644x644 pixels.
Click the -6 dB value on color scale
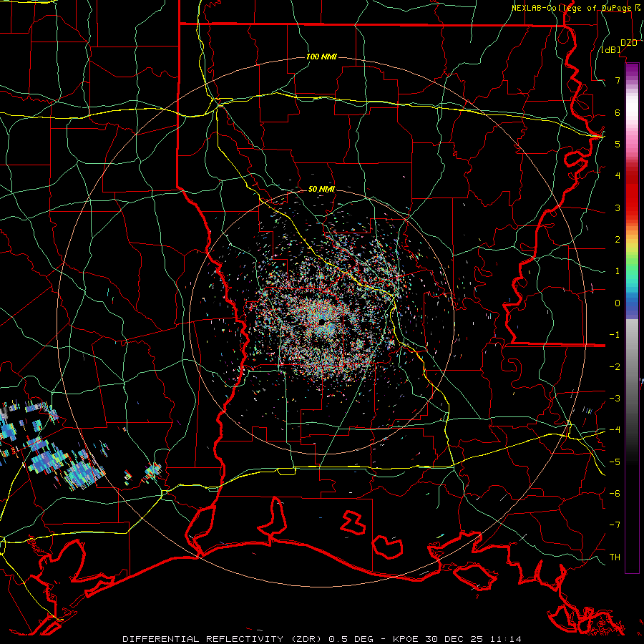tap(615, 493)
